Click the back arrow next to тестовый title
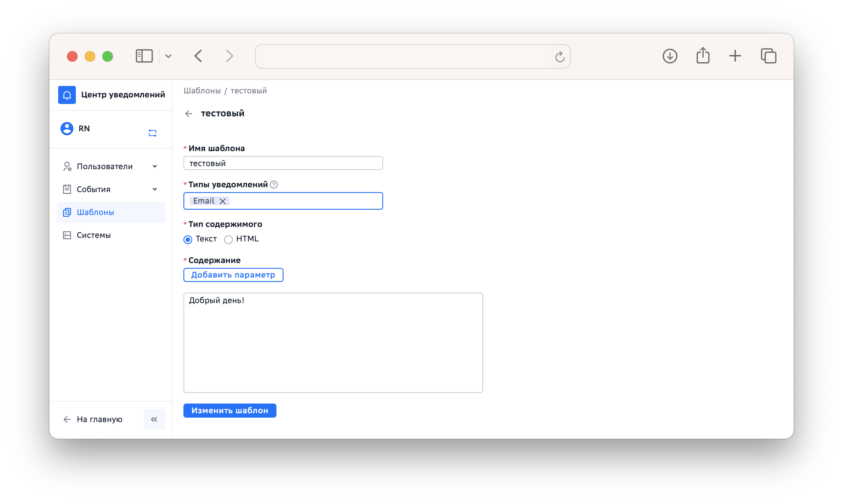 [x=189, y=114]
